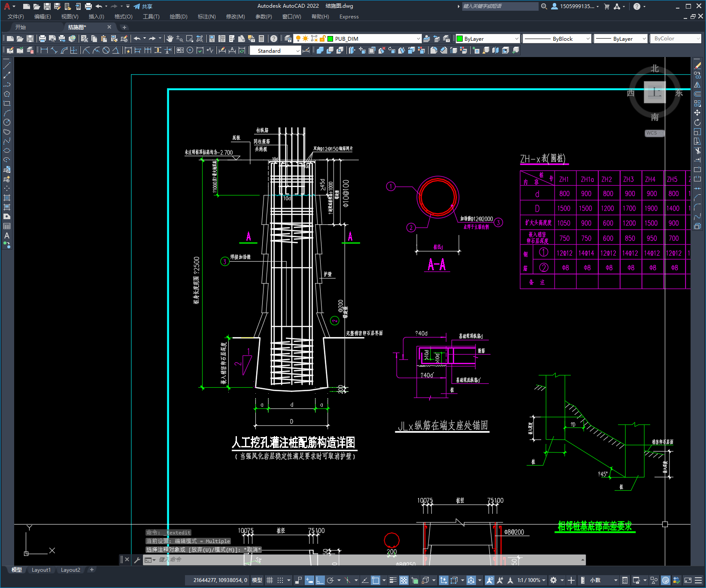Image resolution: width=706 pixels, height=588 pixels.
Task: Click the Zoom Window icon
Action: point(189,39)
